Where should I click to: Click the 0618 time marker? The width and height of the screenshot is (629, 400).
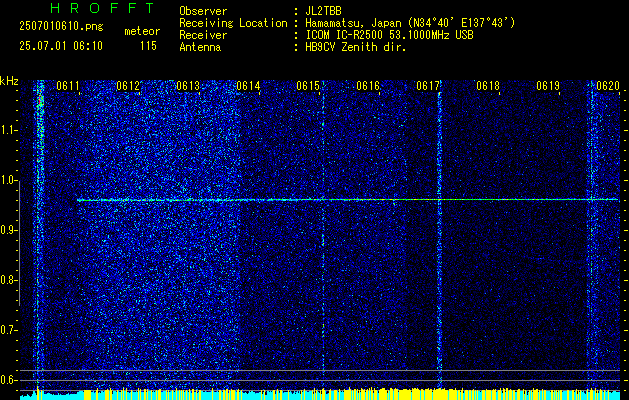[488, 86]
